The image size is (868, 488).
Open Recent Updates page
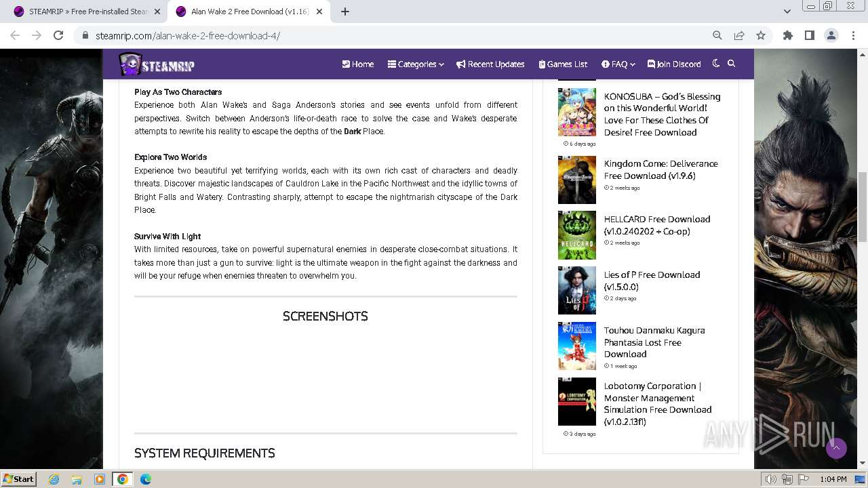(x=490, y=64)
